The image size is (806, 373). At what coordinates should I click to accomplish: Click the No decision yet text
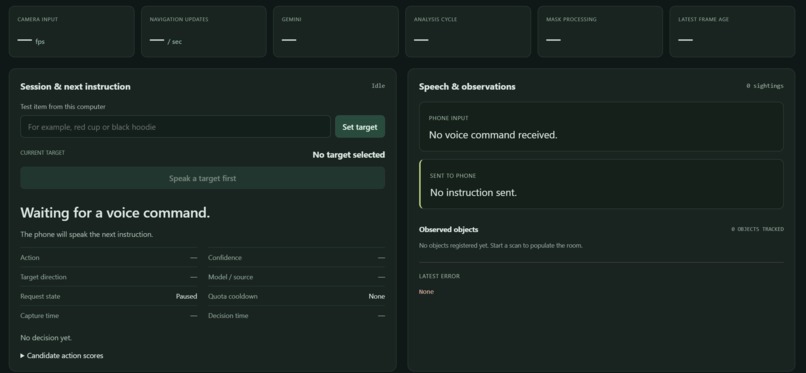point(46,338)
